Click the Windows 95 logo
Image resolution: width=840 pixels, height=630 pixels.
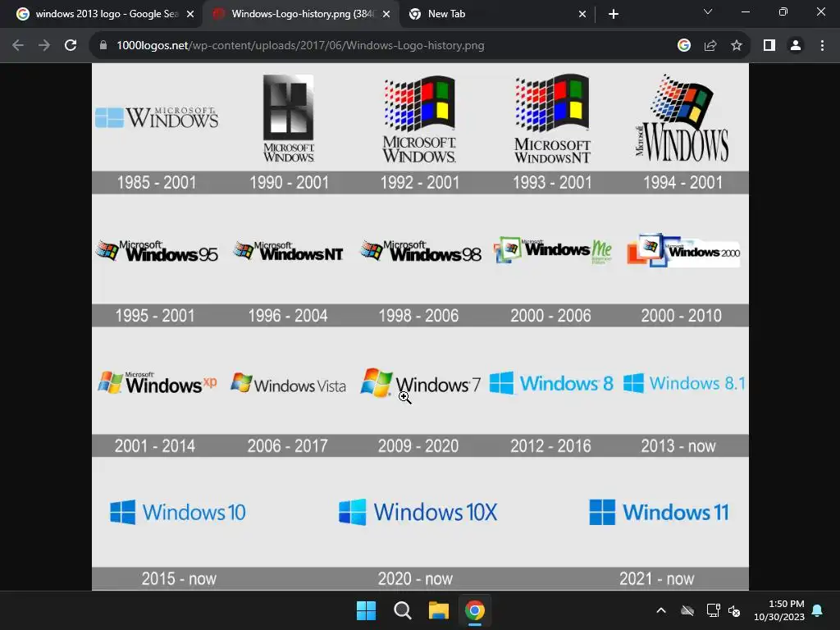pyautogui.click(x=157, y=251)
